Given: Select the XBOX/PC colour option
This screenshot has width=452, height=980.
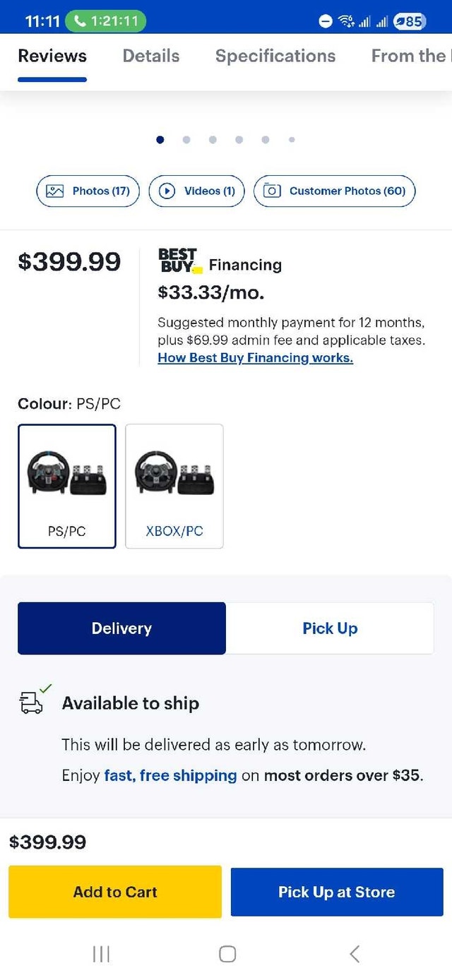Looking at the screenshot, I should (174, 486).
